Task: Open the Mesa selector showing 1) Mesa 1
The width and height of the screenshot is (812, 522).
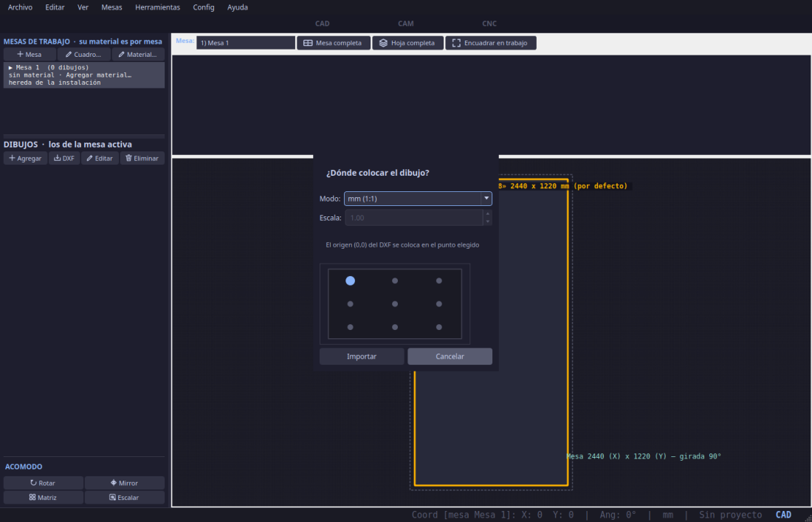Action: coord(246,43)
